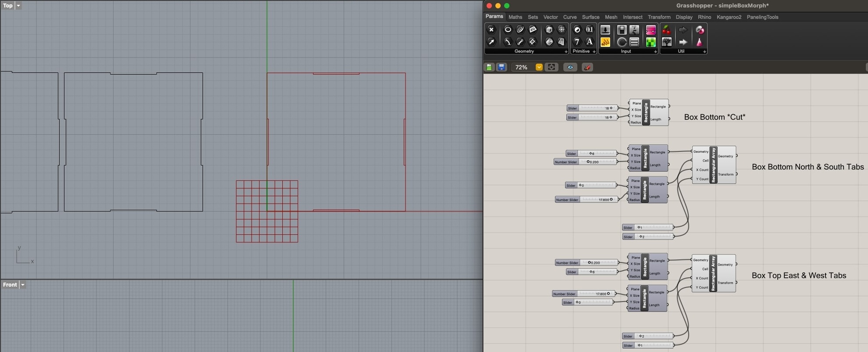Click the 0.200 slider in North & South group
868x352 pixels.
coord(585,162)
